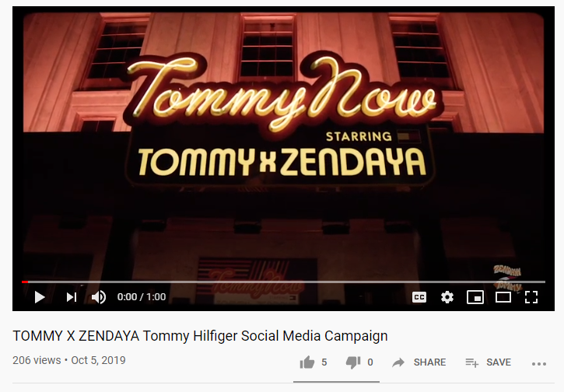Image resolution: width=564 pixels, height=392 pixels.
Task: Click the video title text
Action: pos(200,336)
